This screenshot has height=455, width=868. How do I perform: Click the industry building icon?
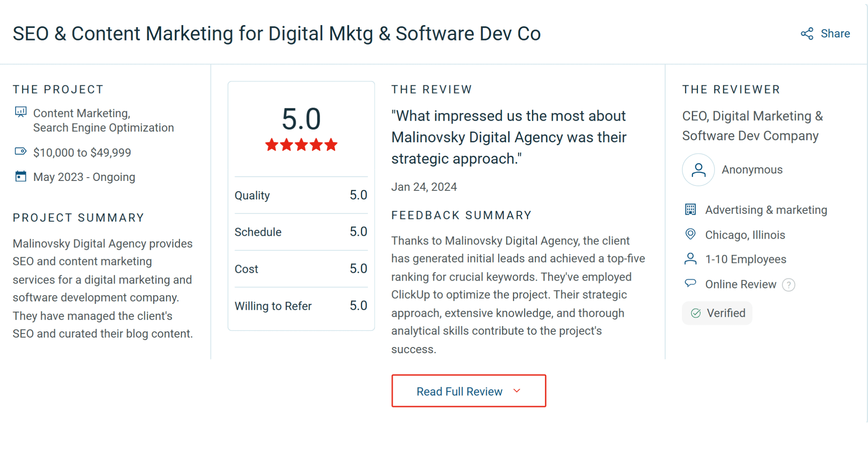690,210
